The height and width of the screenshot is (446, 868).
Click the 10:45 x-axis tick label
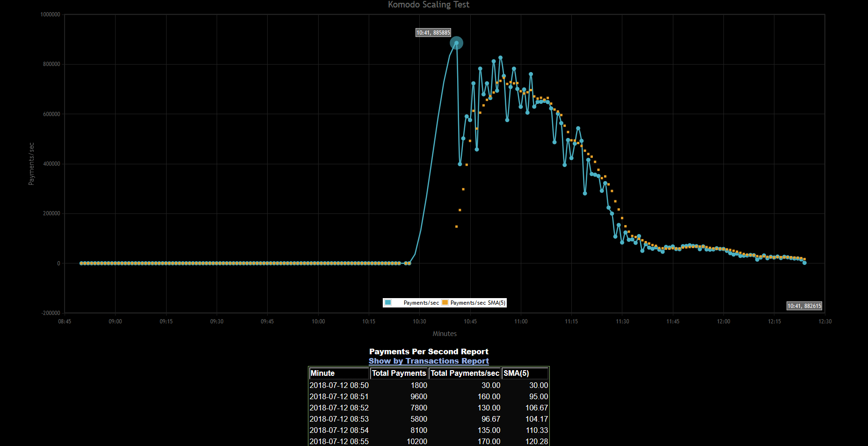tap(470, 322)
